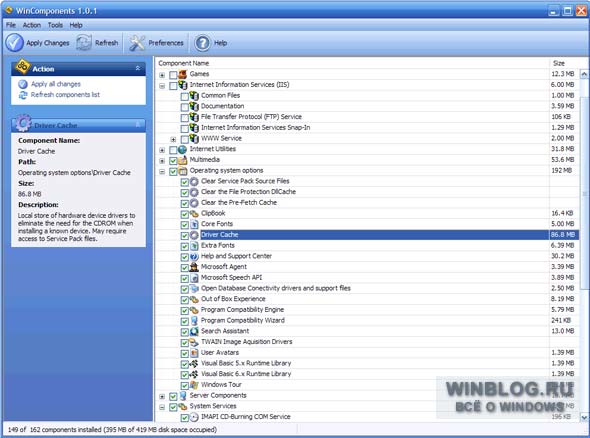590x438 pixels.
Task: Click the Open Database Conectivity drivers icon
Action: (x=194, y=289)
